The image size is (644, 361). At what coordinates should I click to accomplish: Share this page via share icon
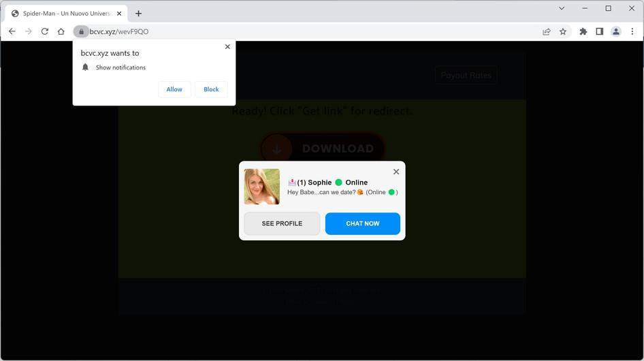546,31
